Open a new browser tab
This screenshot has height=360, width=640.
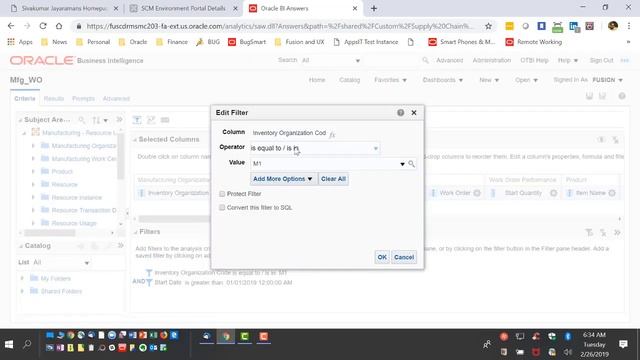point(373,9)
